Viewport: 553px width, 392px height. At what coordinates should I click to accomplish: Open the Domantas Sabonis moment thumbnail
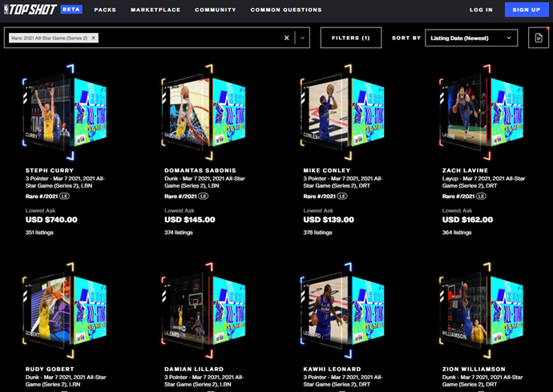tap(204, 112)
